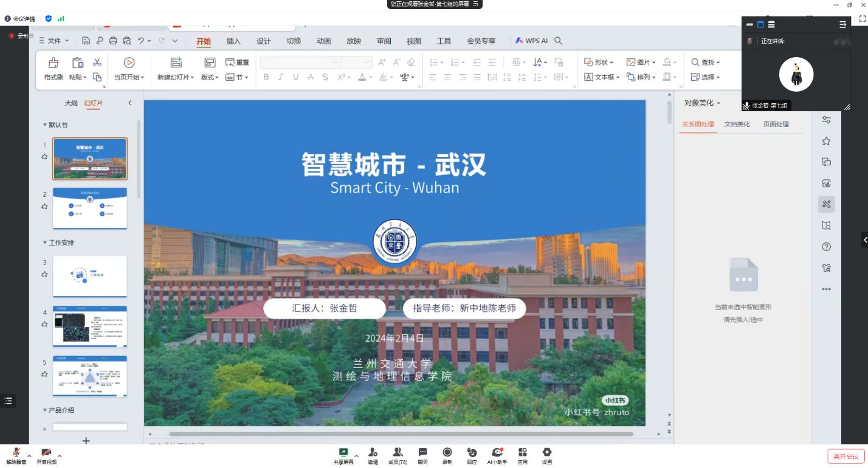Click the 离开会议 leave meeting button
Viewport: 868px width, 468px height.
(846, 456)
